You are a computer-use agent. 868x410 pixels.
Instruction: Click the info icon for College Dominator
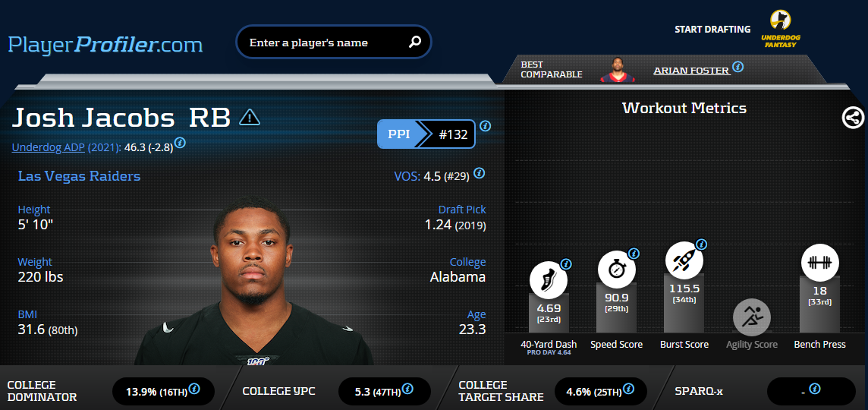[194, 389]
